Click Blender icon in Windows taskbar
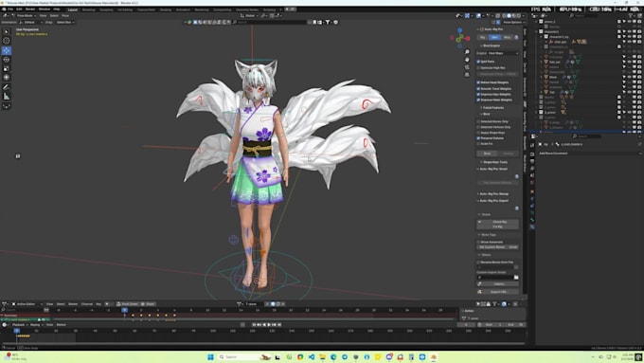Screen dimensions: 644x363 click(434, 356)
